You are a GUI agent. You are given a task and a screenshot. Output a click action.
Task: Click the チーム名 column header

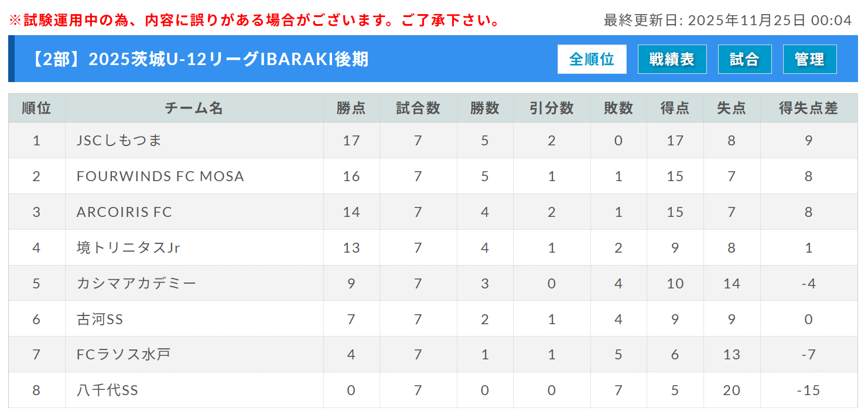[x=194, y=108]
